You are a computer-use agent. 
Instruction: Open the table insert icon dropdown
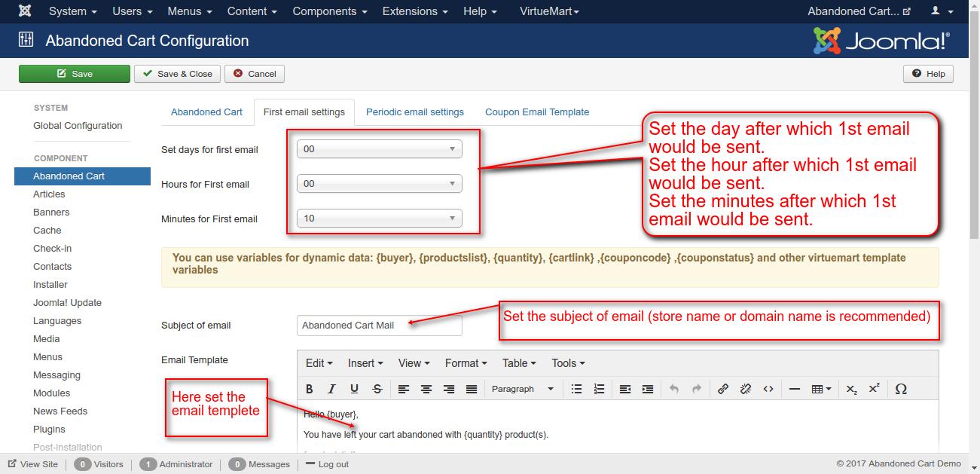point(821,389)
